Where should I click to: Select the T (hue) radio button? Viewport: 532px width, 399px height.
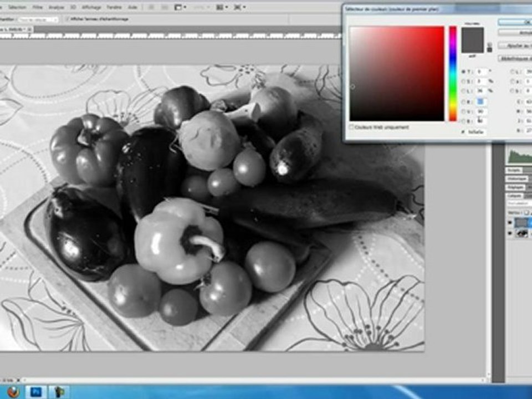[x=463, y=72]
